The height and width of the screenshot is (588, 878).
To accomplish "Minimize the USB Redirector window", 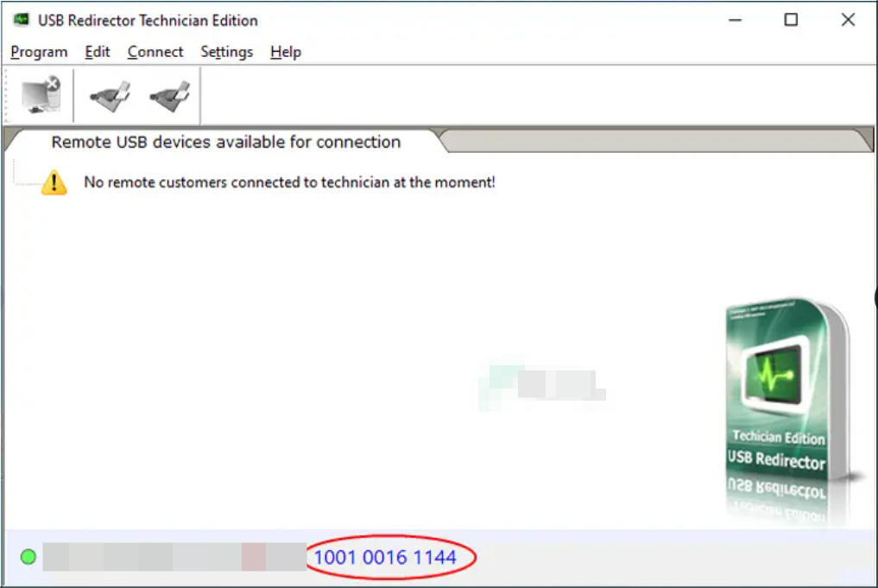I will click(736, 20).
